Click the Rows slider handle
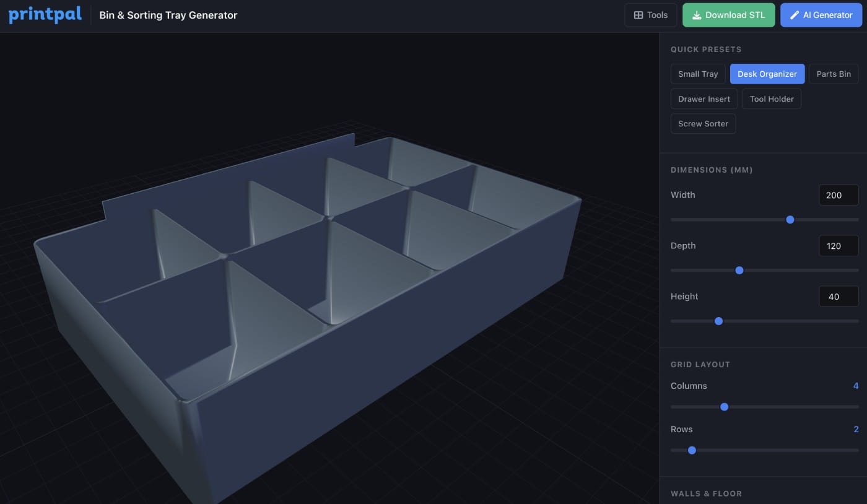Image resolution: width=867 pixels, height=504 pixels. tap(692, 450)
